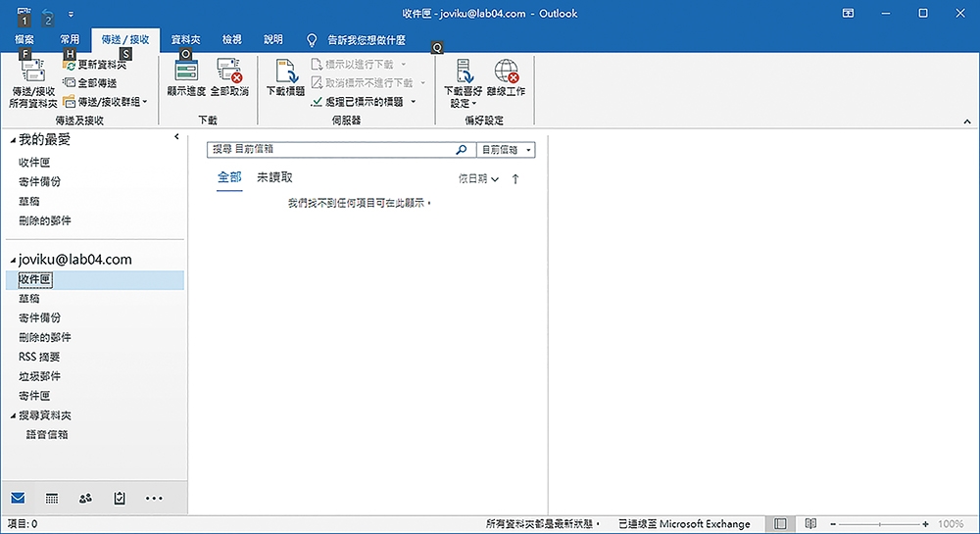Click 告訴我您想做什麼 search box
The height and width of the screenshot is (534, 980).
367,40
